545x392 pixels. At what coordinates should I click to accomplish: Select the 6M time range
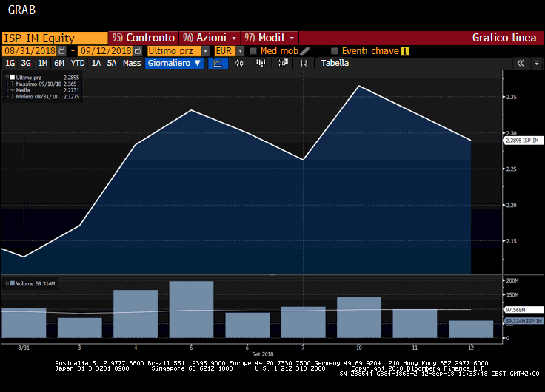tap(59, 64)
